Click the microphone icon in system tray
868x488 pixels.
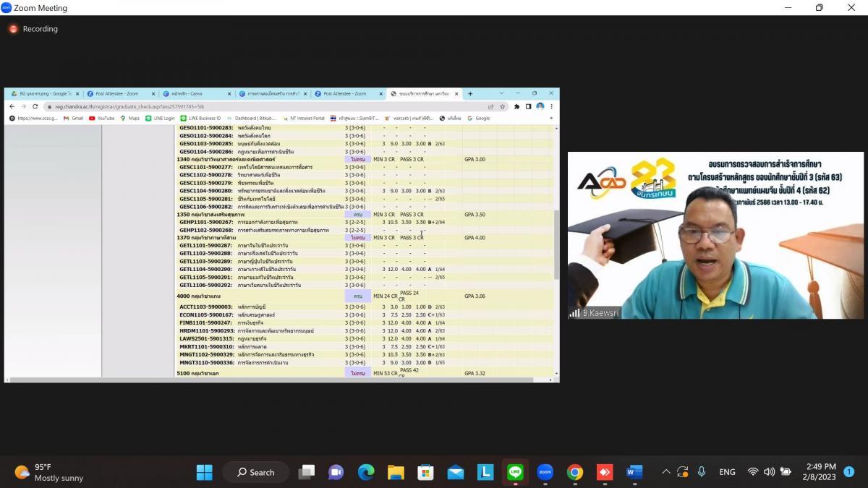[701, 472]
